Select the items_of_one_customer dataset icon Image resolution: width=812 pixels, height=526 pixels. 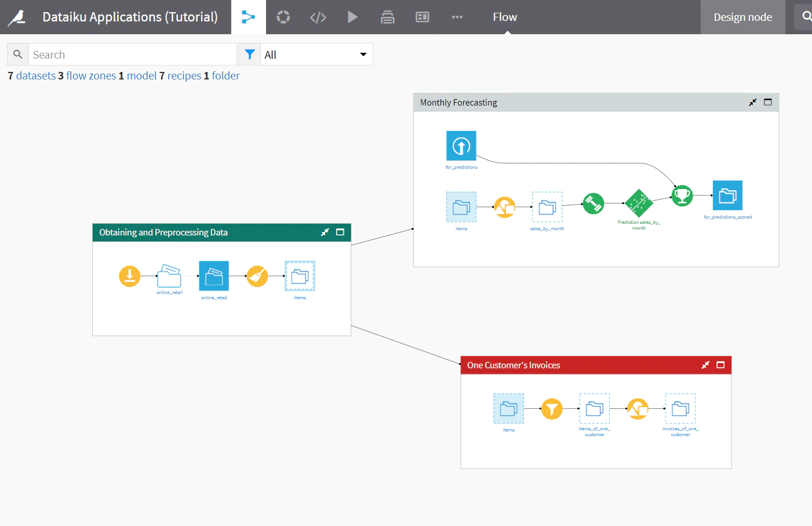[x=595, y=409]
